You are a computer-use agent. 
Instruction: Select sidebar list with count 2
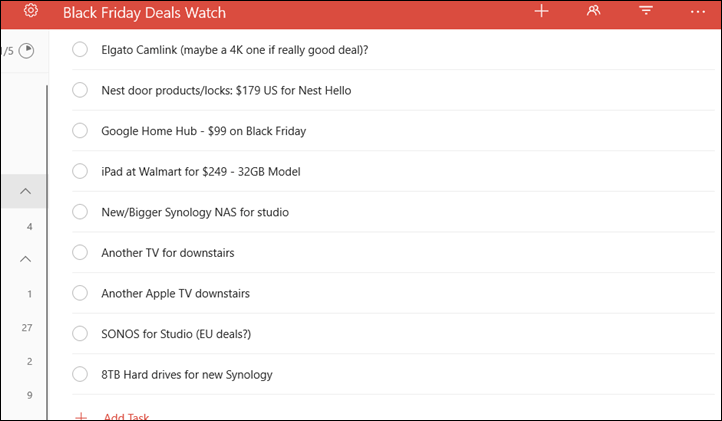click(29, 361)
